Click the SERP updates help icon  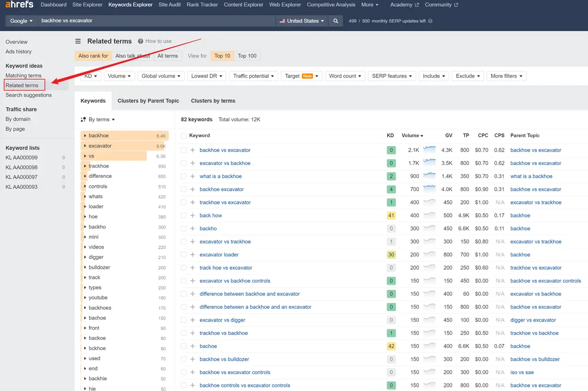click(x=430, y=21)
